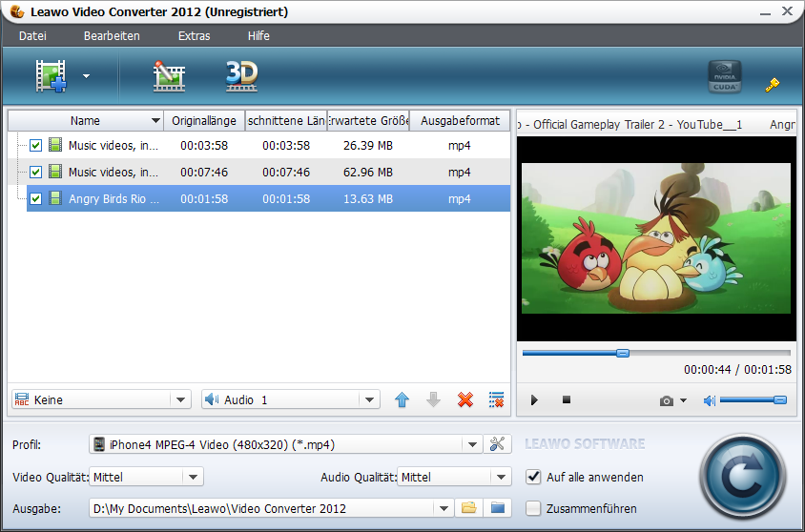
Task: Open the Hilfe menu
Action: (258, 36)
